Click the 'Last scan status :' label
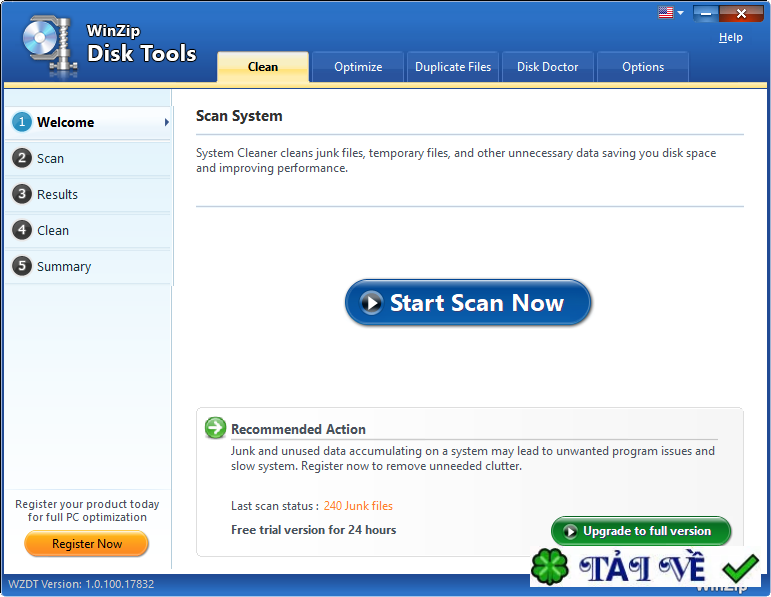 tap(275, 506)
